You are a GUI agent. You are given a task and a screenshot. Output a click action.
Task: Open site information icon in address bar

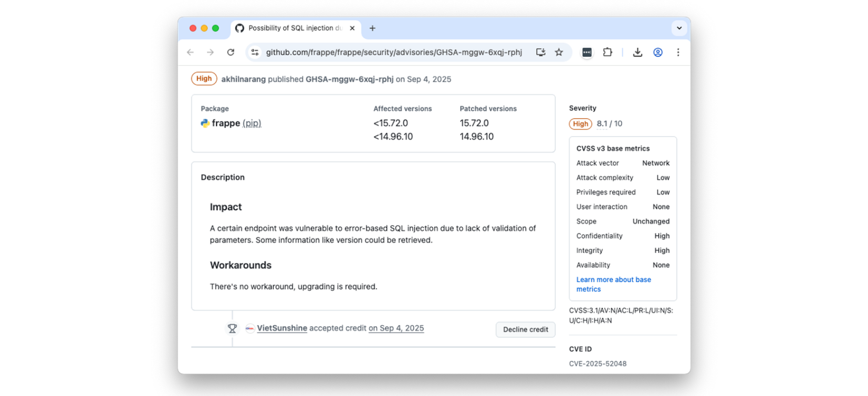point(255,52)
